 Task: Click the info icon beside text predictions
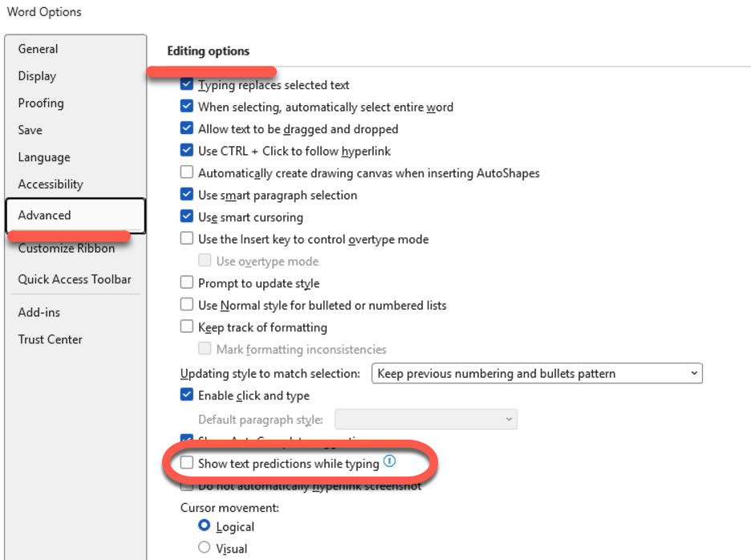coord(390,461)
